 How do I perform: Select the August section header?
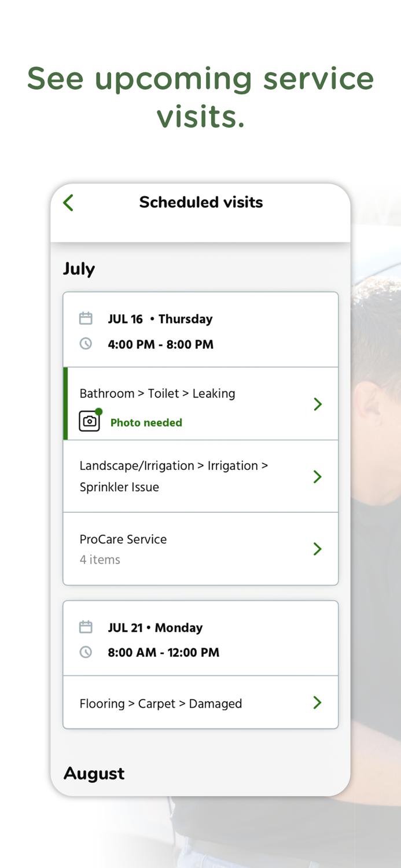click(94, 773)
